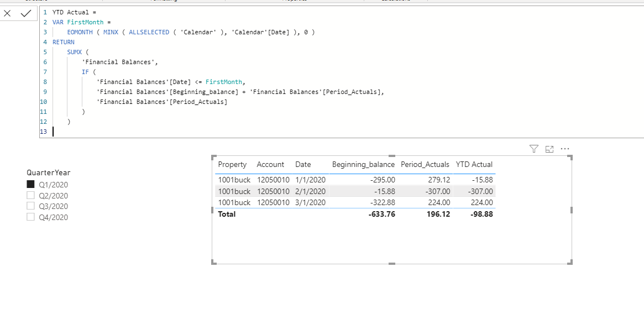This screenshot has width=644, height=319.
Task: Click the RETURN keyword in formula
Action: [x=63, y=42]
